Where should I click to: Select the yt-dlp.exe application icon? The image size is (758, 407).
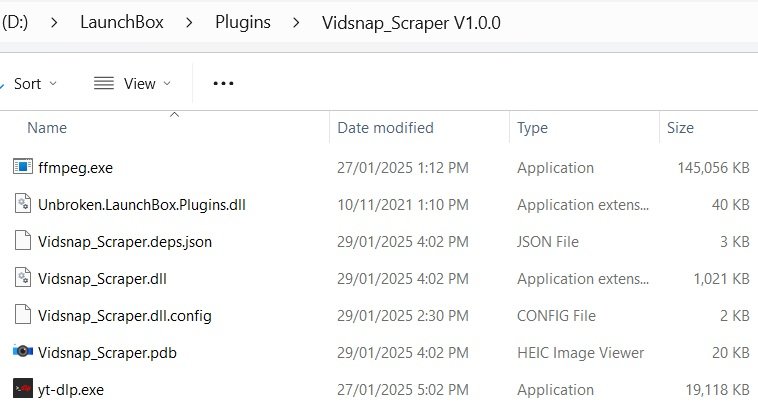23,389
